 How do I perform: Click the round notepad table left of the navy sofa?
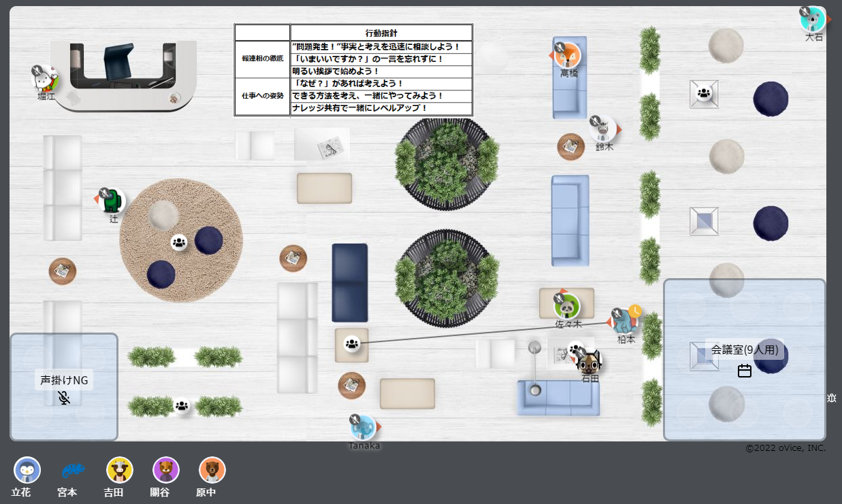(x=293, y=258)
